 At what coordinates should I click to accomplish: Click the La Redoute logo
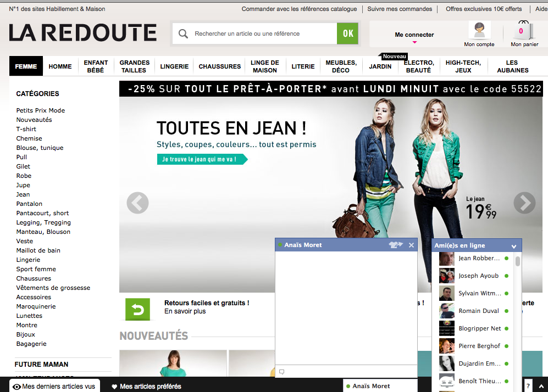coord(83,32)
